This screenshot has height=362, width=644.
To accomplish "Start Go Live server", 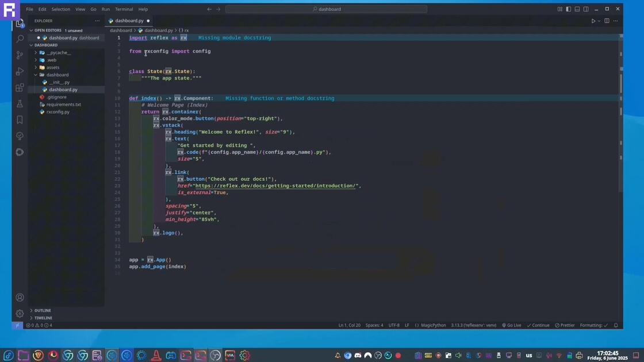I will pyautogui.click(x=511, y=325).
